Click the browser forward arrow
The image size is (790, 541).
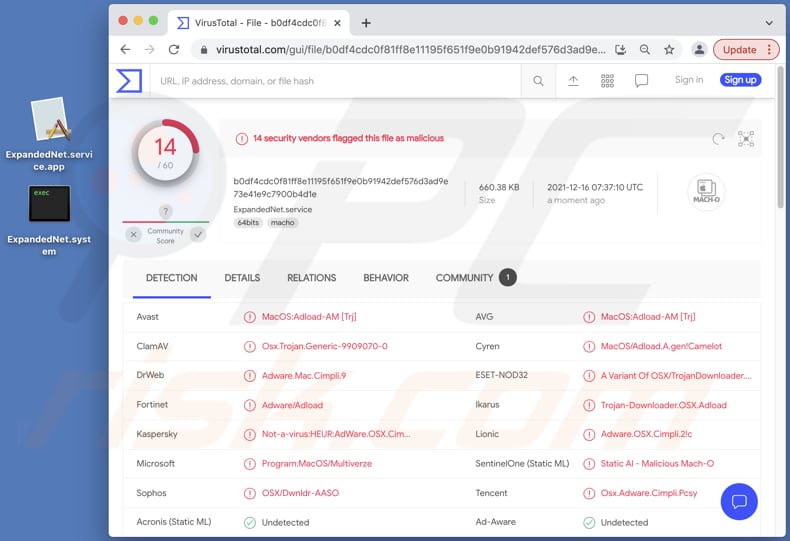point(150,49)
